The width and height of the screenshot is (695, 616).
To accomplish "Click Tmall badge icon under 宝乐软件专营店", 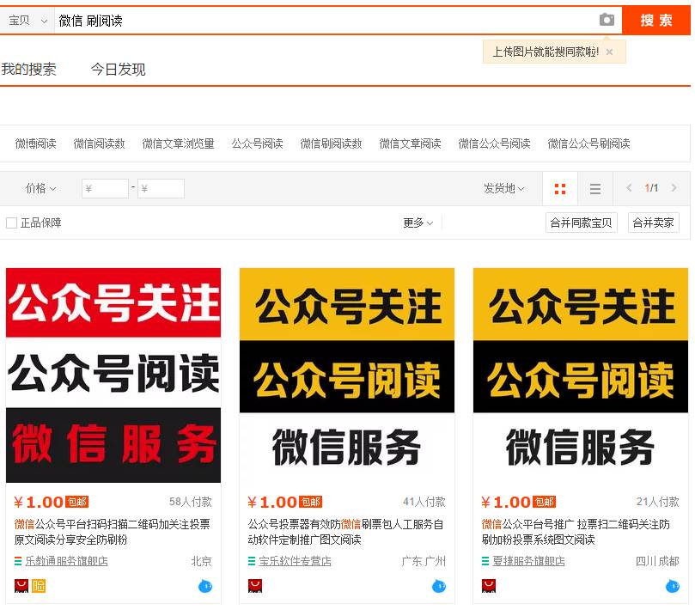I will click(x=255, y=586).
